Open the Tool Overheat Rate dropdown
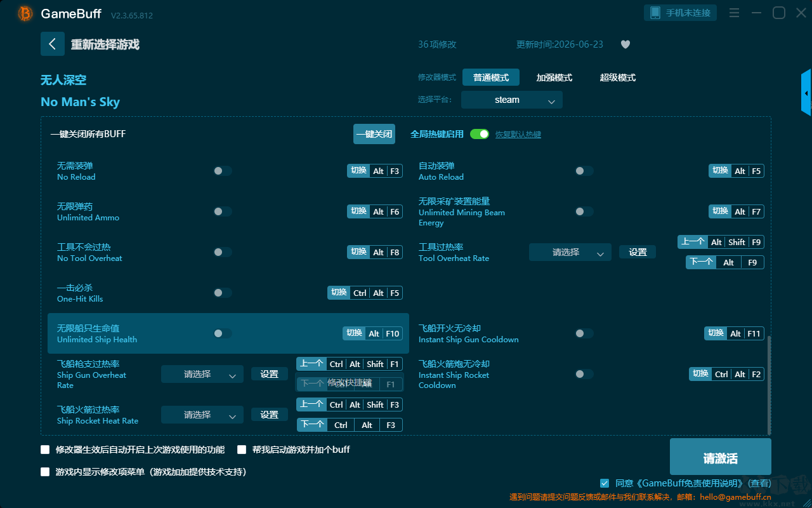 pos(570,252)
